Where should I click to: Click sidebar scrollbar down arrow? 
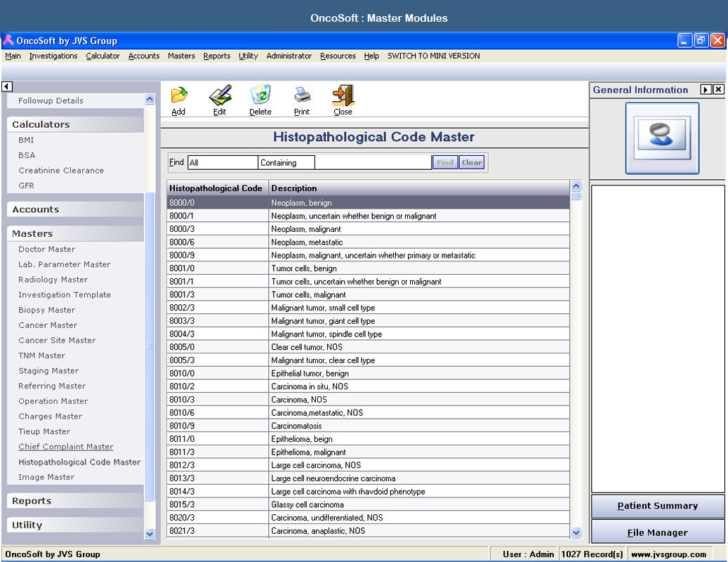pyautogui.click(x=150, y=534)
